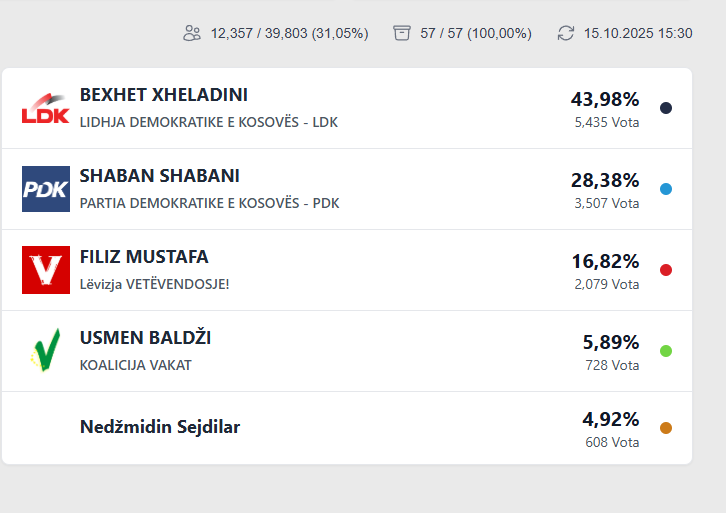Click Usmen Baldži's candidate name

pyautogui.click(x=145, y=338)
